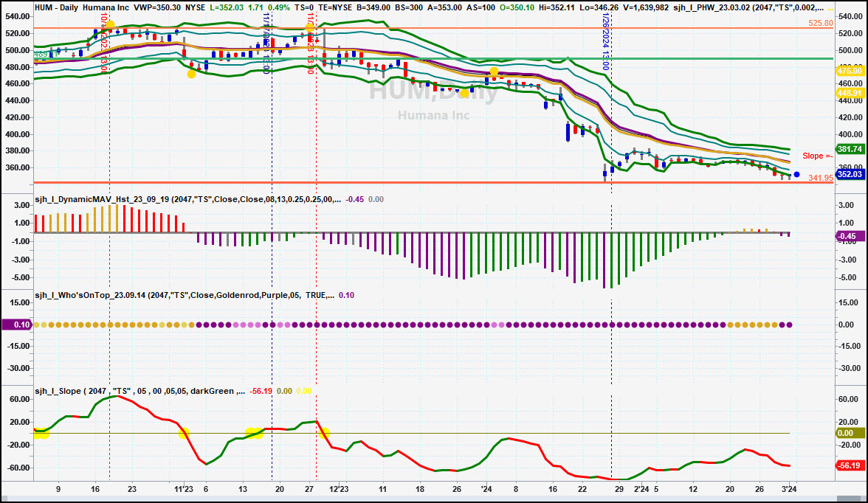This screenshot has height=503, width=868.
Task: Open the sjh_I_DynamicMAV_Hst indicator title
Action: click(187, 199)
